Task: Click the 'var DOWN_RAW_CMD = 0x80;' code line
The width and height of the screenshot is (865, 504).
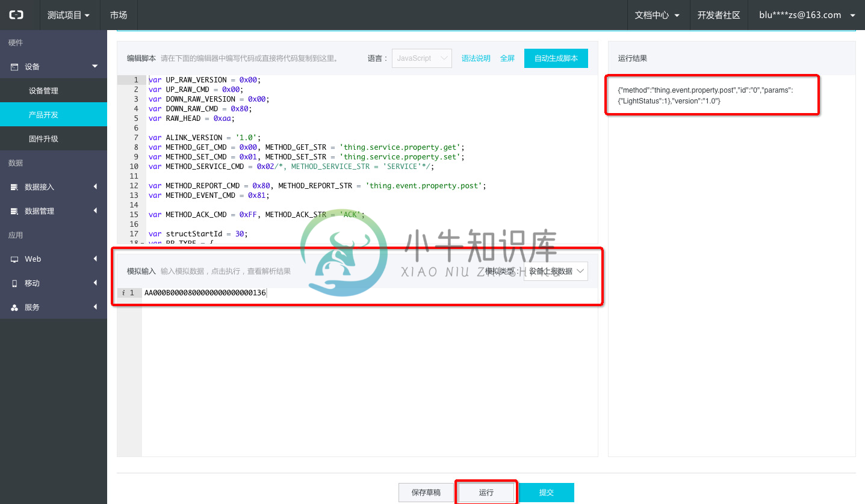Action: (x=200, y=109)
